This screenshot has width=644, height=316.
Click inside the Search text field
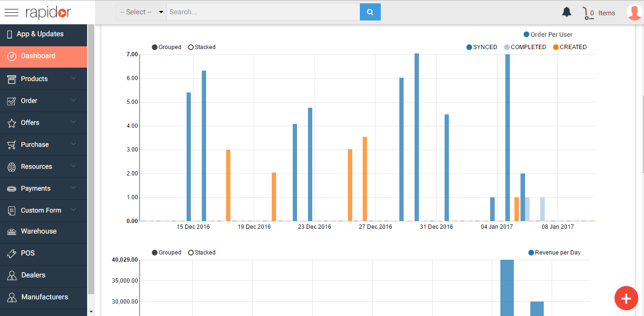263,12
